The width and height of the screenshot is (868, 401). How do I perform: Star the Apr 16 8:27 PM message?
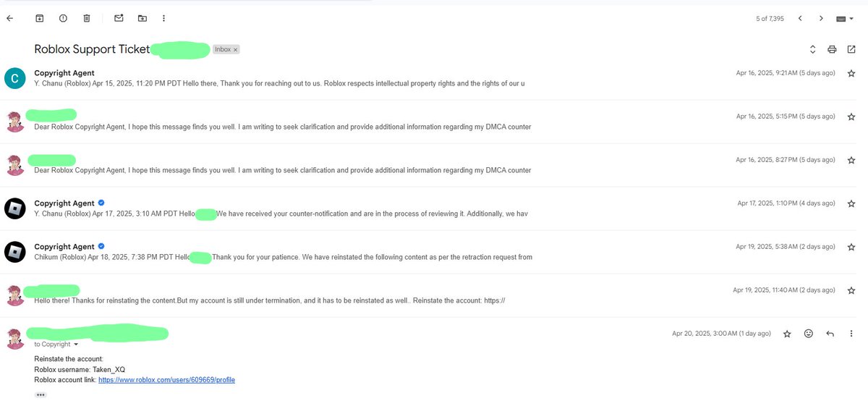(x=851, y=160)
